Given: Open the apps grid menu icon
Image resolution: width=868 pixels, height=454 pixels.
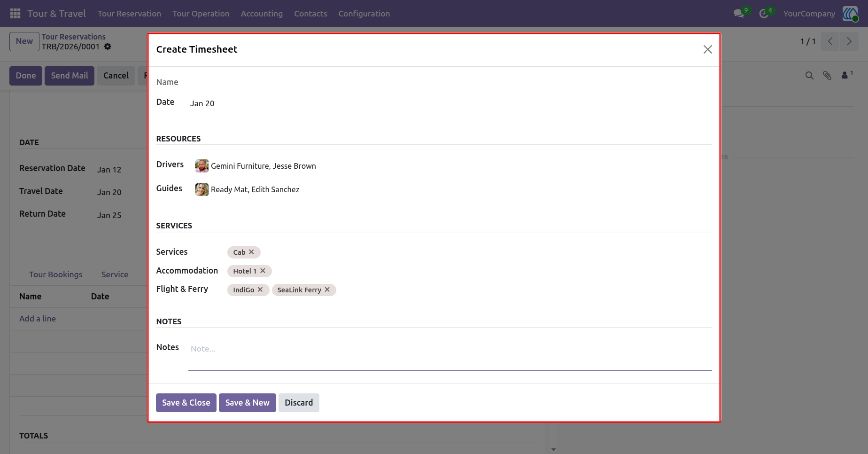Looking at the screenshot, I should 15,14.
